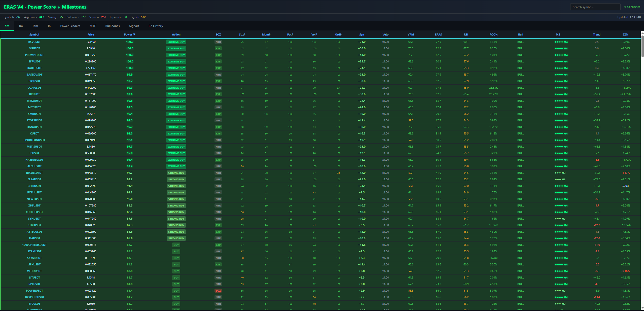The width and height of the screenshot is (644, 311).
Task: Click the Search symbol input field
Action: pyautogui.click(x=595, y=7)
